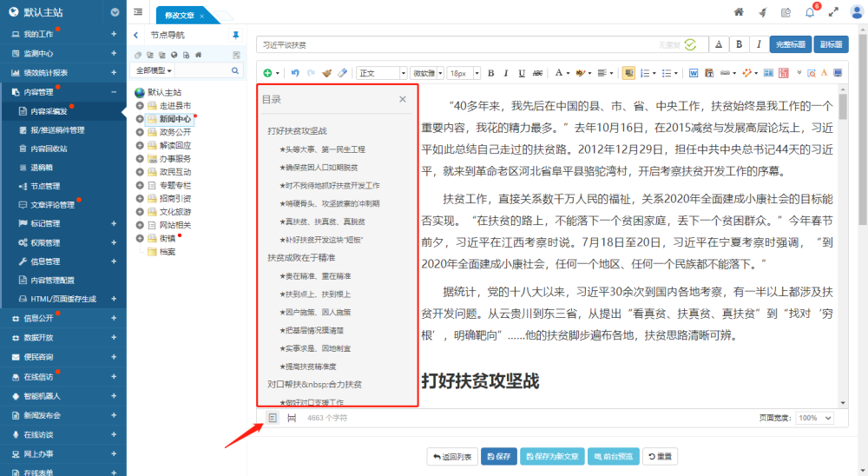Select the format painter brush icon
This screenshot has width=868, height=476.
[x=326, y=73]
